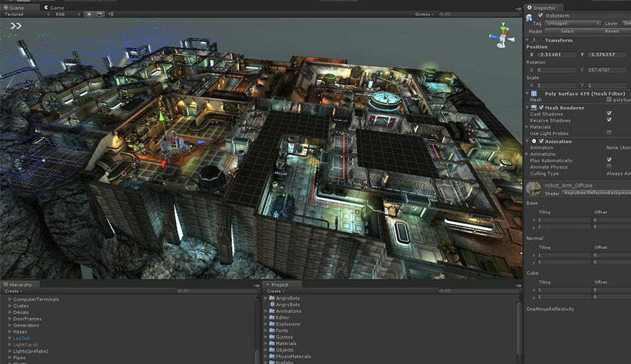631x364 pixels.
Task: Click the Editor folder icon
Action: point(272,318)
